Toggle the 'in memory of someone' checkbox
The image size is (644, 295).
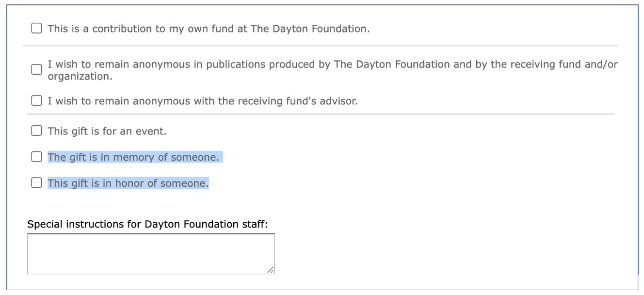36,157
